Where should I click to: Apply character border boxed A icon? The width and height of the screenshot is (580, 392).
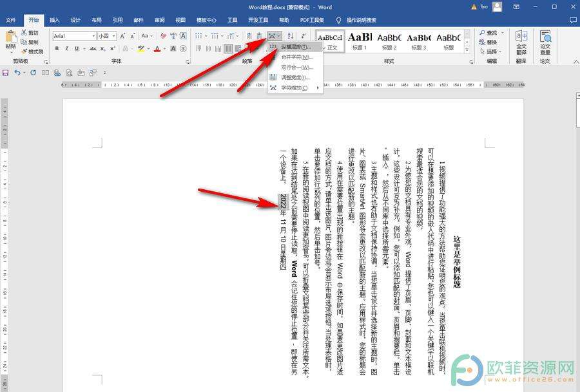183,36
